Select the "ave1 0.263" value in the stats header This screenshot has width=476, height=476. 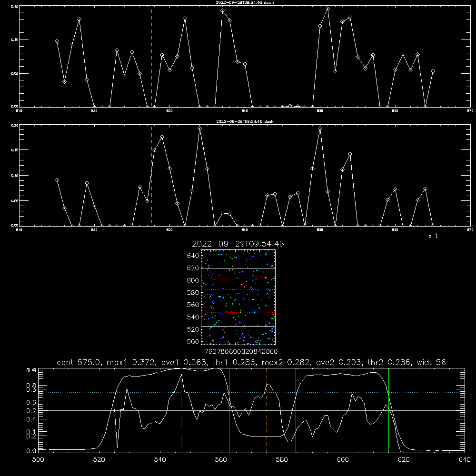click(x=183, y=362)
